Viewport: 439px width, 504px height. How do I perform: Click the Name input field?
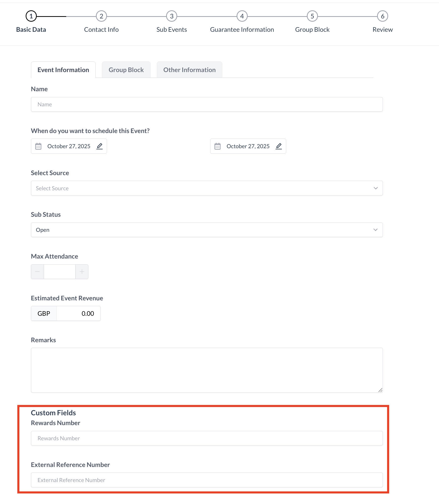coord(206,104)
